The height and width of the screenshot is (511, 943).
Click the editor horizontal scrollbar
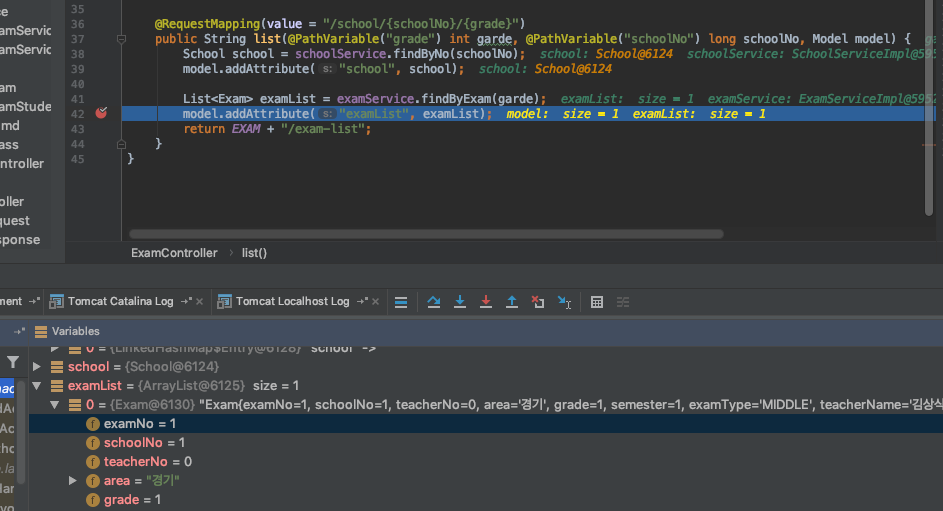(426, 234)
